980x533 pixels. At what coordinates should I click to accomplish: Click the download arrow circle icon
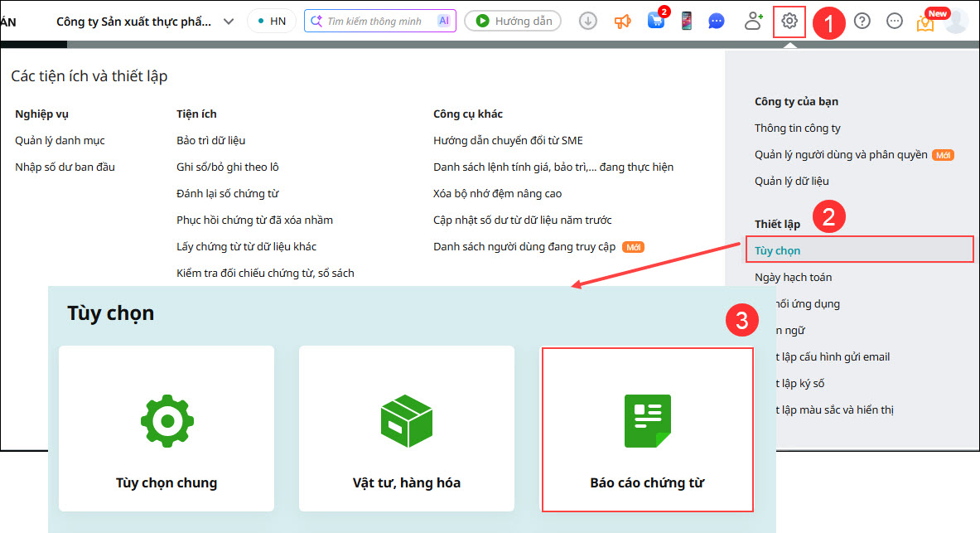tap(588, 21)
